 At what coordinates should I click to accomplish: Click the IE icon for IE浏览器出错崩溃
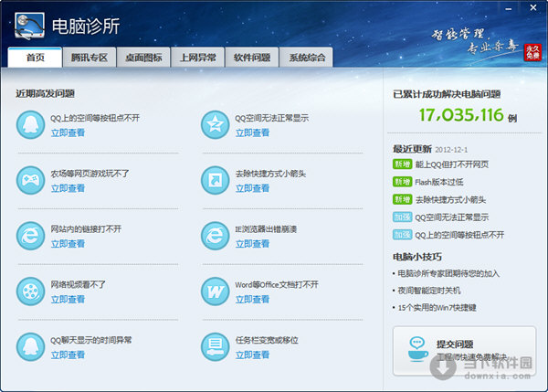coord(216,236)
